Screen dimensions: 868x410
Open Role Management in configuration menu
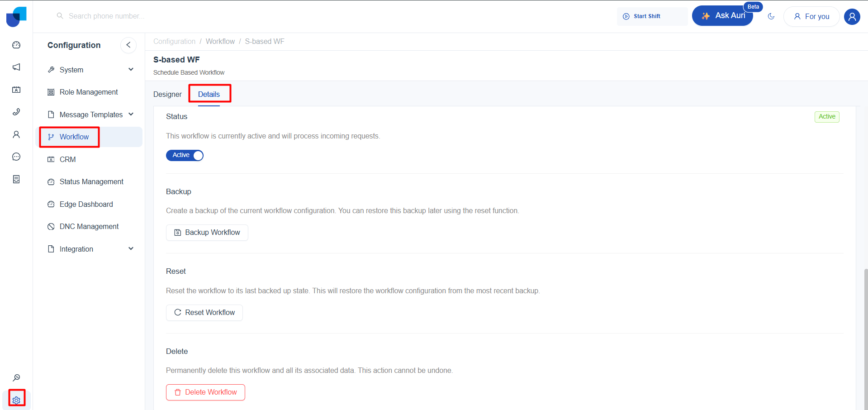tap(89, 92)
